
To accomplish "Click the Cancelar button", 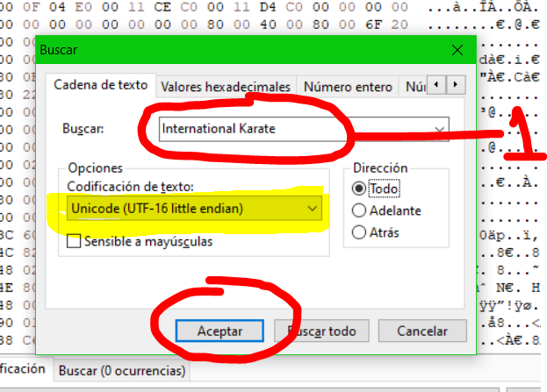I will pyautogui.click(x=422, y=331).
